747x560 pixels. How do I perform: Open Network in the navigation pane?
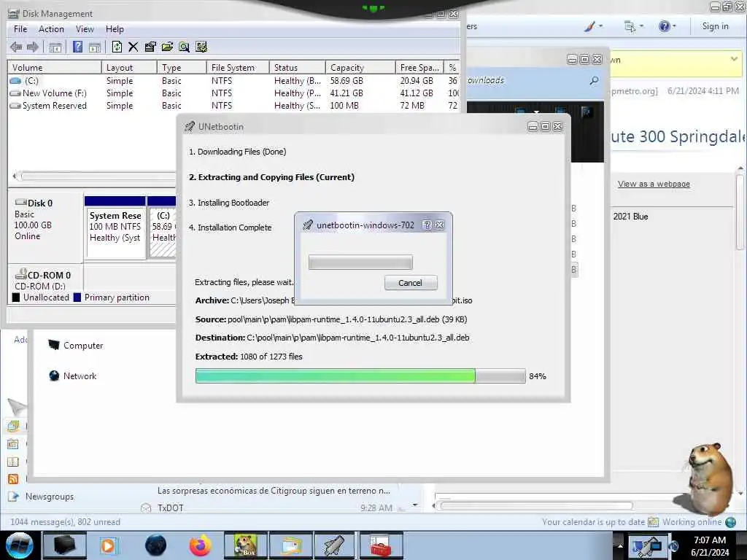click(x=73, y=376)
